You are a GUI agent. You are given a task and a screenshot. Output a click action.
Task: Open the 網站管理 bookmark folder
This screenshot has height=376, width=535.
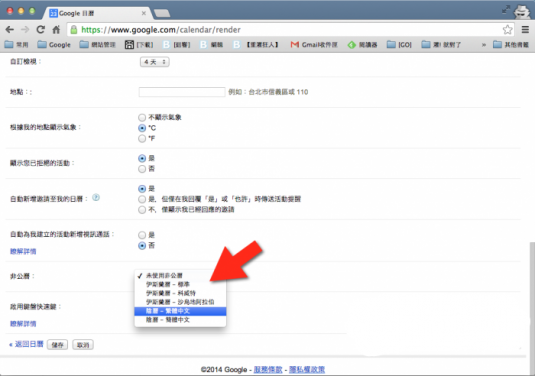98,45
